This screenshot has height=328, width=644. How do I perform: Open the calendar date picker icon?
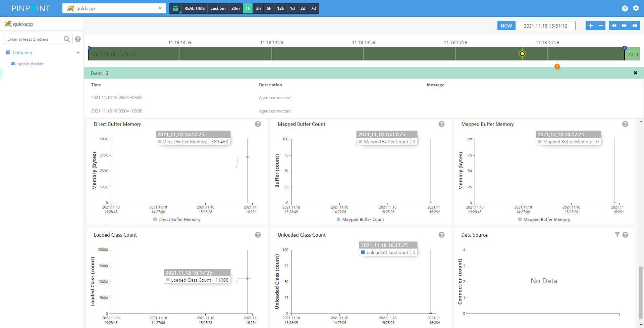[175, 8]
